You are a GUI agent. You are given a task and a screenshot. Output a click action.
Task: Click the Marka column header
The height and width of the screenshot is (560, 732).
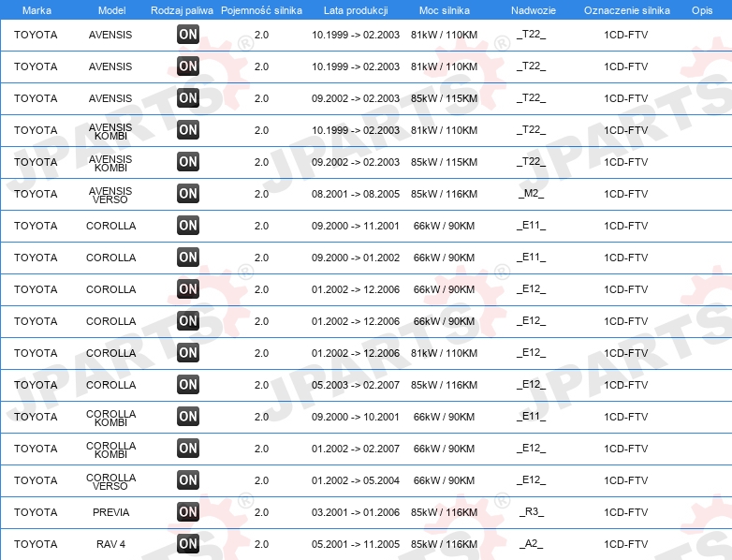(37, 10)
